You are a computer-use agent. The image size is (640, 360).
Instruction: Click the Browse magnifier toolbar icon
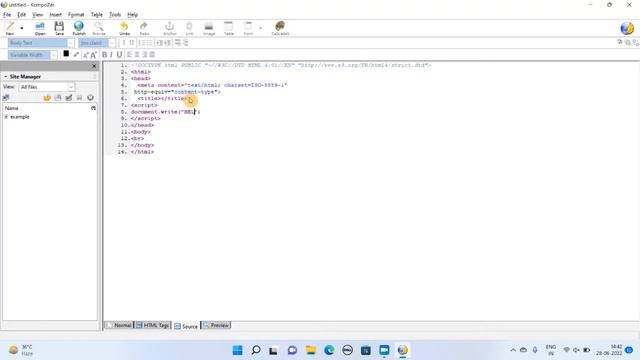click(x=99, y=28)
